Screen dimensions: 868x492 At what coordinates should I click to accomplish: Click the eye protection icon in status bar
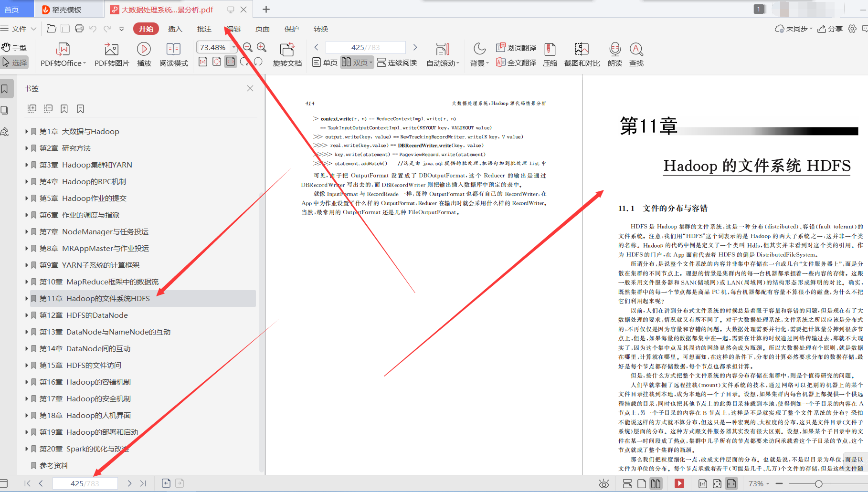click(x=604, y=484)
